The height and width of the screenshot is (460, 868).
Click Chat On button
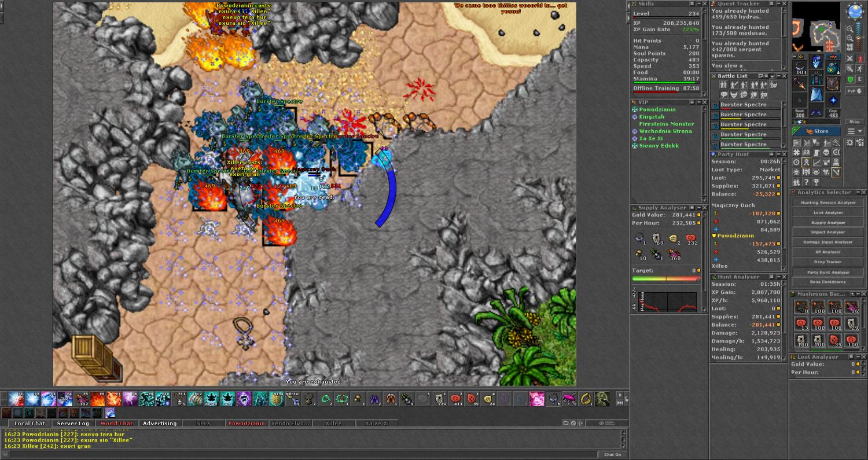[x=613, y=454]
